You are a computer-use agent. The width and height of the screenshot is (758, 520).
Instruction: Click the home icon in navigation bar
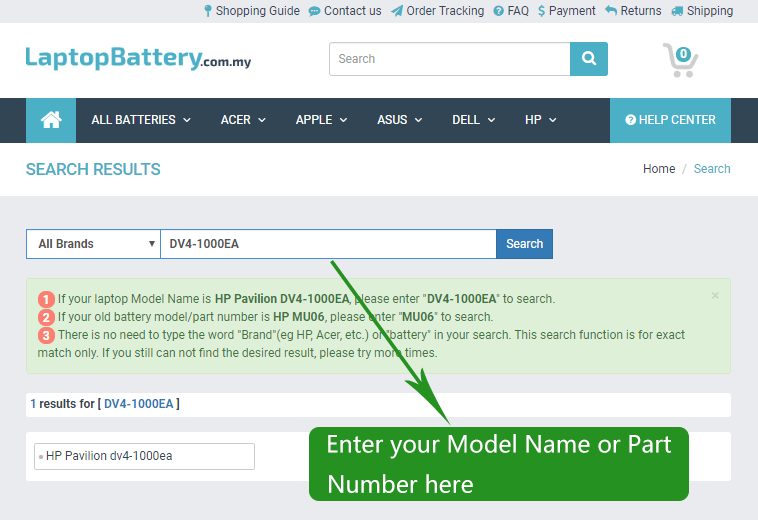pos(51,120)
